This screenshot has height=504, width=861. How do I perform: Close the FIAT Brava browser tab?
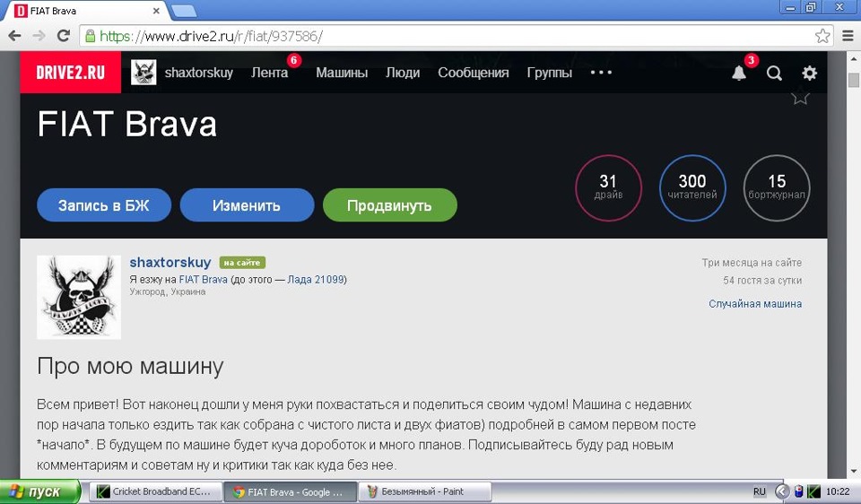click(156, 11)
